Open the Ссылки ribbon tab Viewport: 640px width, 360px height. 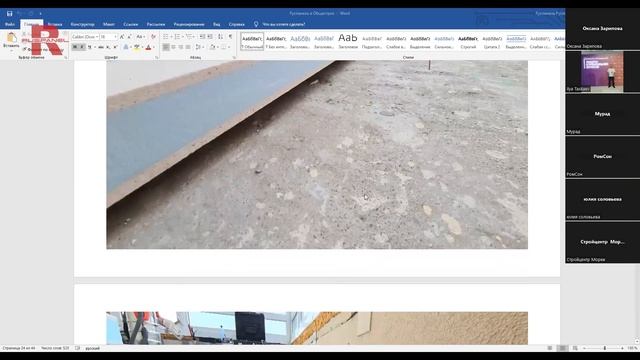[131, 24]
